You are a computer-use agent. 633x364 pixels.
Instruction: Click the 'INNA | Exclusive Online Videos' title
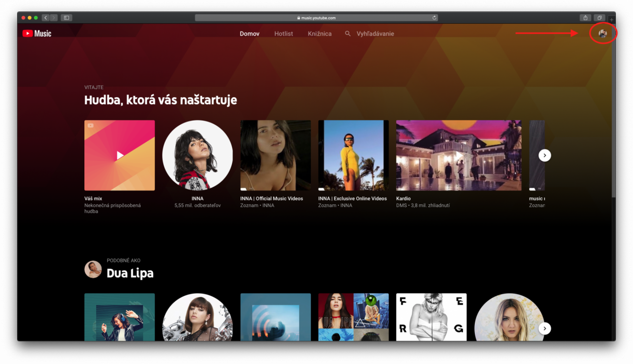353,199
